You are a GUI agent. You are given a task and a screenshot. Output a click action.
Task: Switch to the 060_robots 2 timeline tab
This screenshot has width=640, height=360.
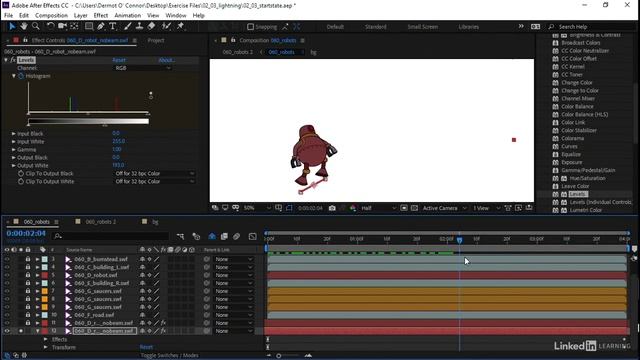tap(100, 222)
